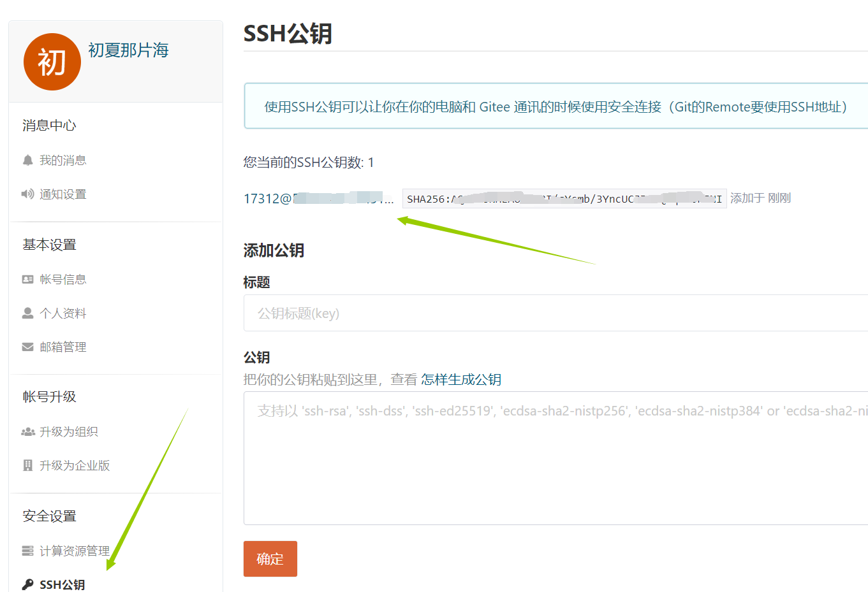Select SSH公钥 sidebar entry

62,584
